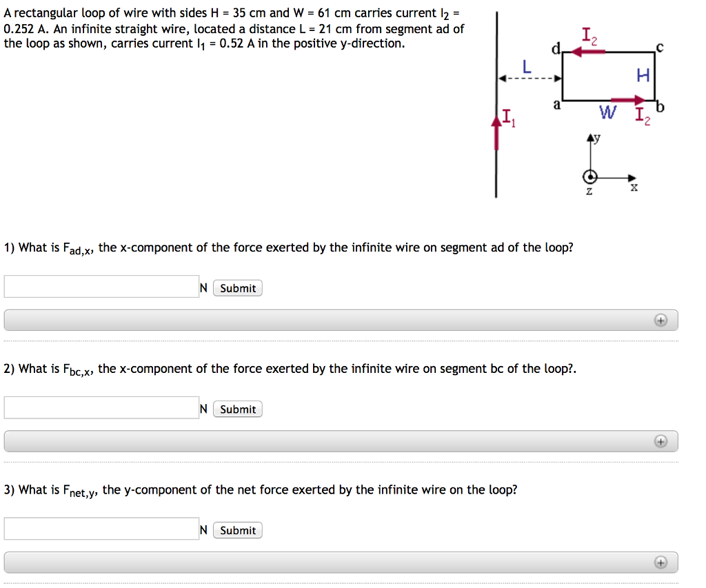Click the blue H label in diagram
Viewport: 706px width, 588px height.
[643, 77]
